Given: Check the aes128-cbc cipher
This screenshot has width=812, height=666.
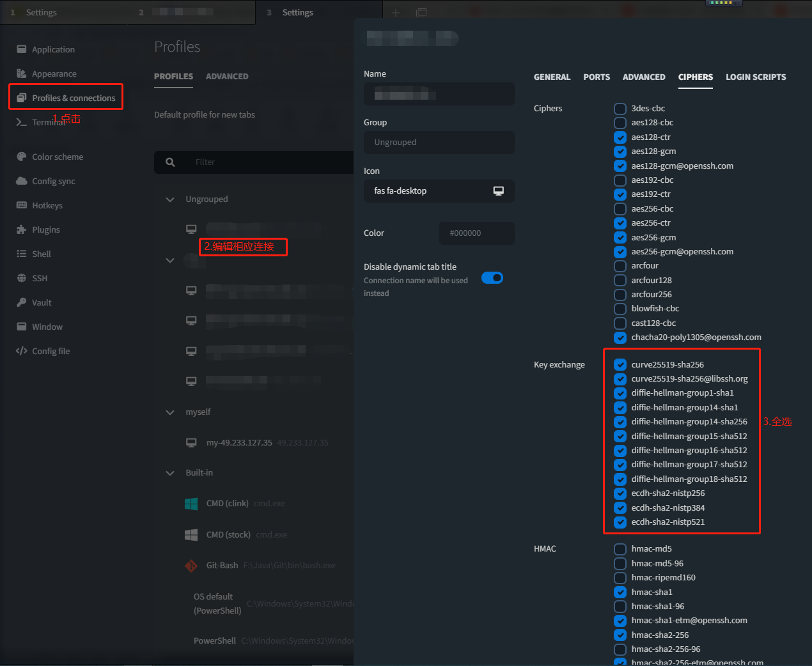Looking at the screenshot, I should pos(620,123).
